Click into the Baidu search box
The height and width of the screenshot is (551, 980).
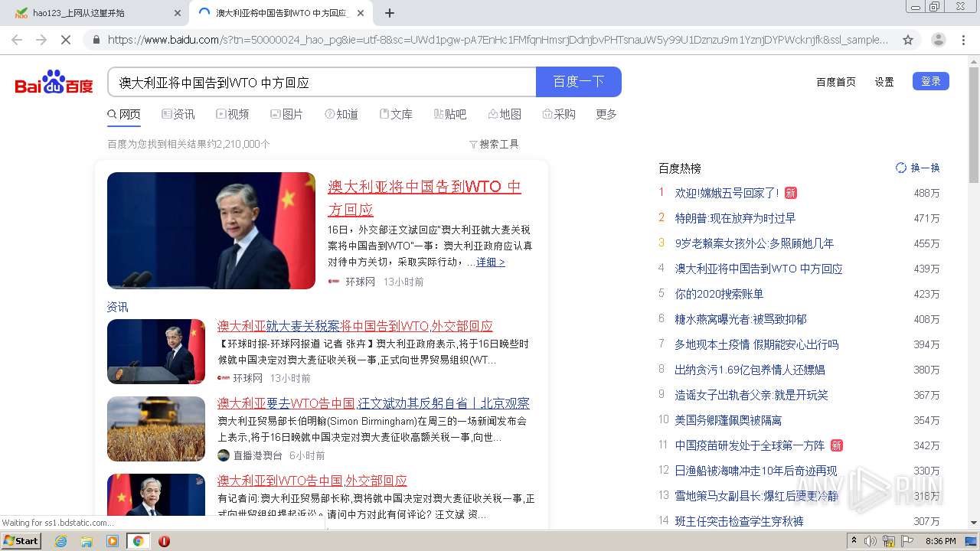[322, 82]
